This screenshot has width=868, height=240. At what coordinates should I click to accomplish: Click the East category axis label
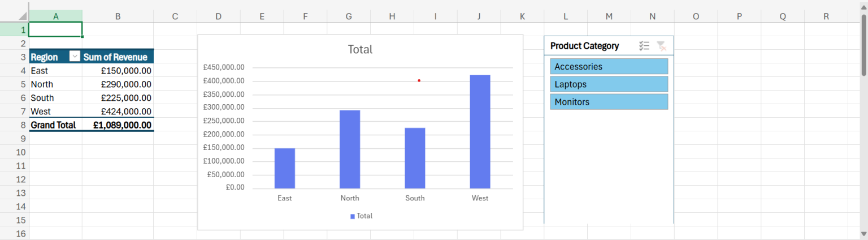285,198
